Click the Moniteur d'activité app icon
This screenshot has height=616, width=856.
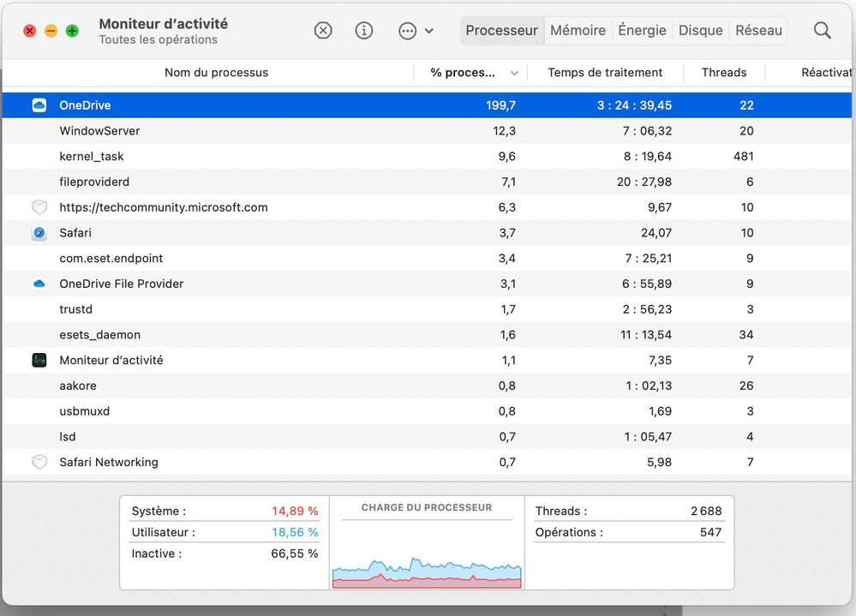click(x=39, y=360)
